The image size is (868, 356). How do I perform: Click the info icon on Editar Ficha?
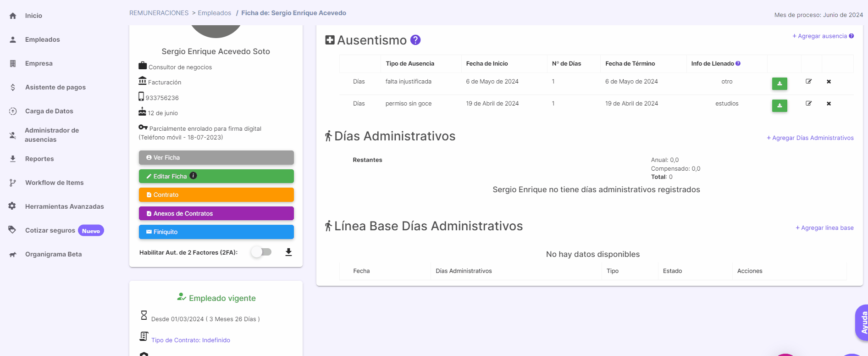tap(194, 176)
